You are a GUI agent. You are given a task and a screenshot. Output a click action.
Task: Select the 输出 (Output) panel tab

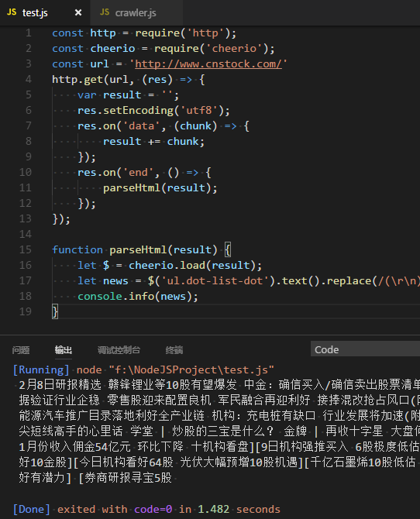coord(64,350)
